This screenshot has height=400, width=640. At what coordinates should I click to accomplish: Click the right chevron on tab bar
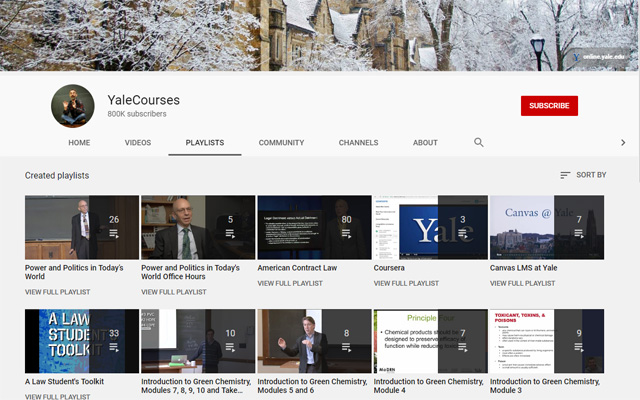[x=623, y=142]
